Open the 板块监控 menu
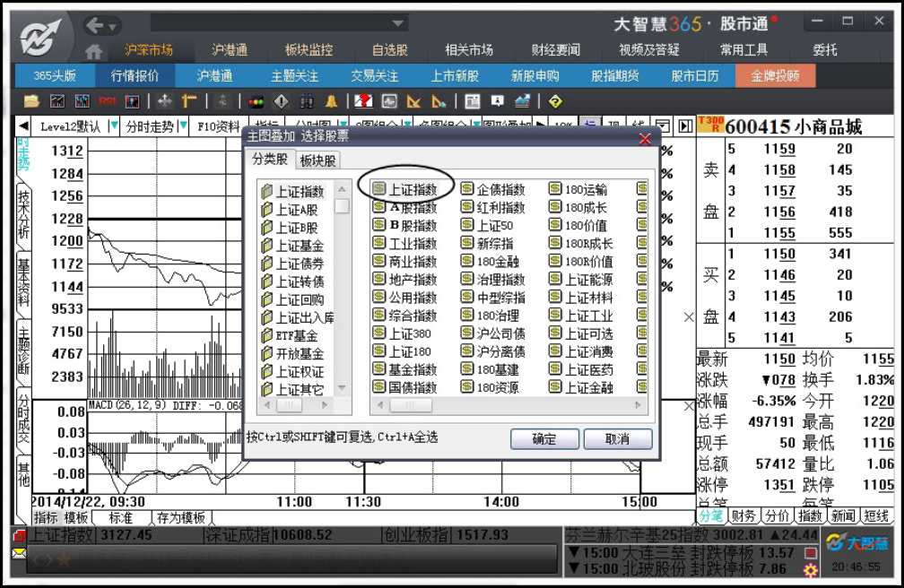 tap(309, 50)
